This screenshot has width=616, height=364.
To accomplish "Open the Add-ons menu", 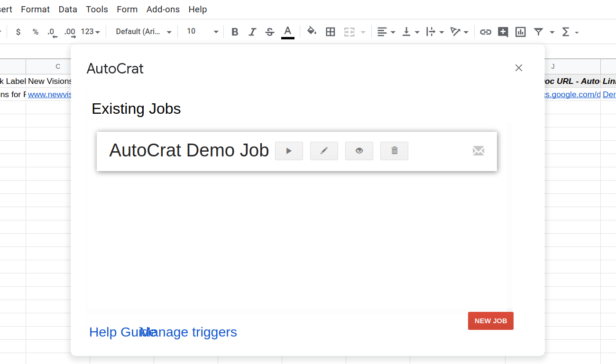I will 163,9.
